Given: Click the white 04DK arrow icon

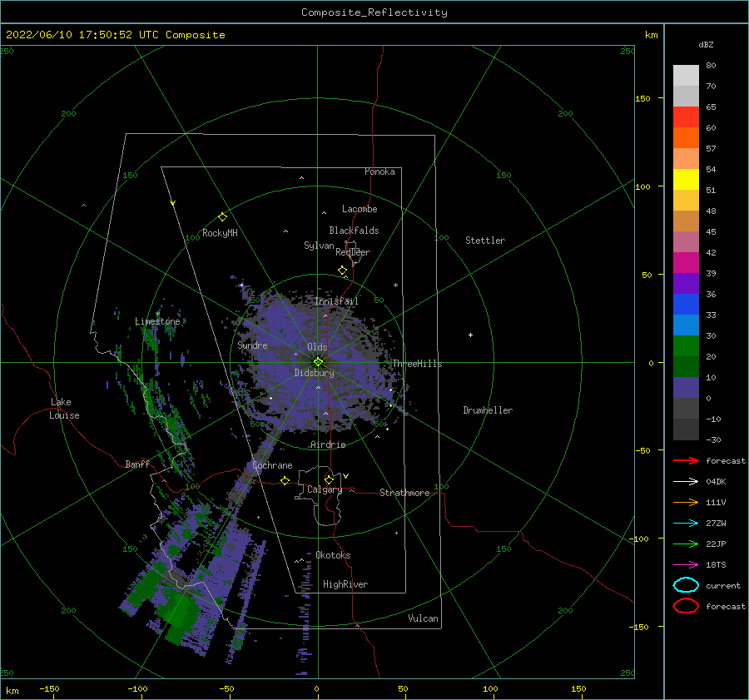Looking at the screenshot, I should click(x=686, y=481).
